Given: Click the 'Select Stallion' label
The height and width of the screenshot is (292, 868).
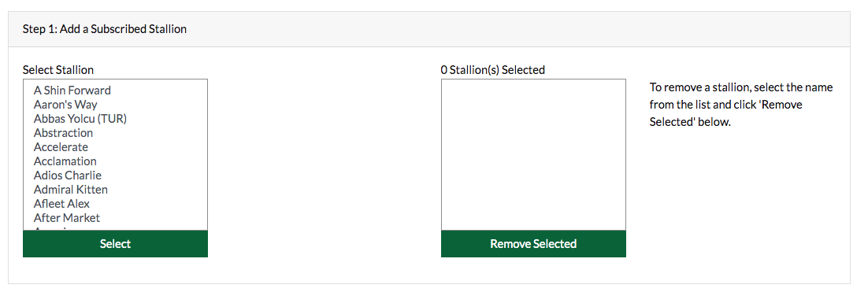Looking at the screenshot, I should tap(58, 70).
